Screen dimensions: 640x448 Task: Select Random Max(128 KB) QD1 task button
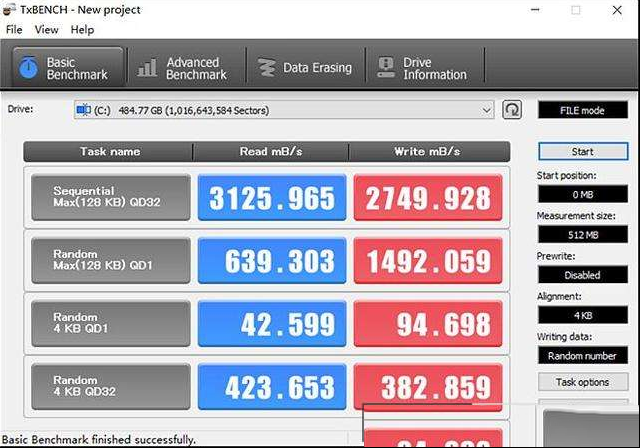[x=111, y=261]
